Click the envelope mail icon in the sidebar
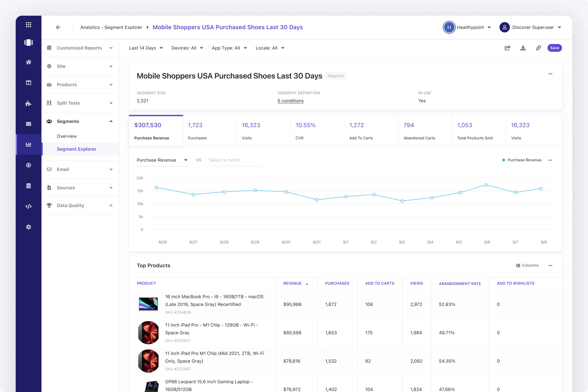588x392 pixels. pyautogui.click(x=28, y=124)
